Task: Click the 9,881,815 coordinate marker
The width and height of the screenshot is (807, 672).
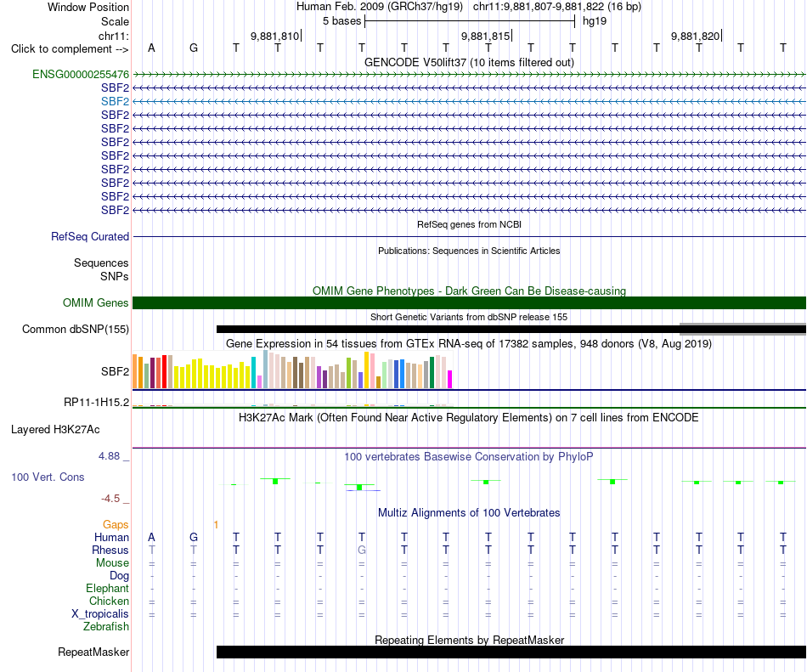Action: point(485,36)
